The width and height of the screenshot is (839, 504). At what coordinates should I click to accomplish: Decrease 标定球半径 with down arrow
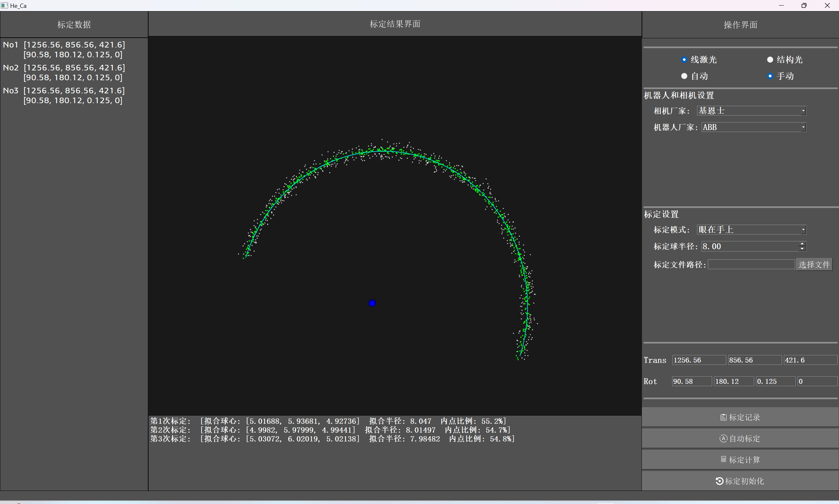(x=802, y=249)
